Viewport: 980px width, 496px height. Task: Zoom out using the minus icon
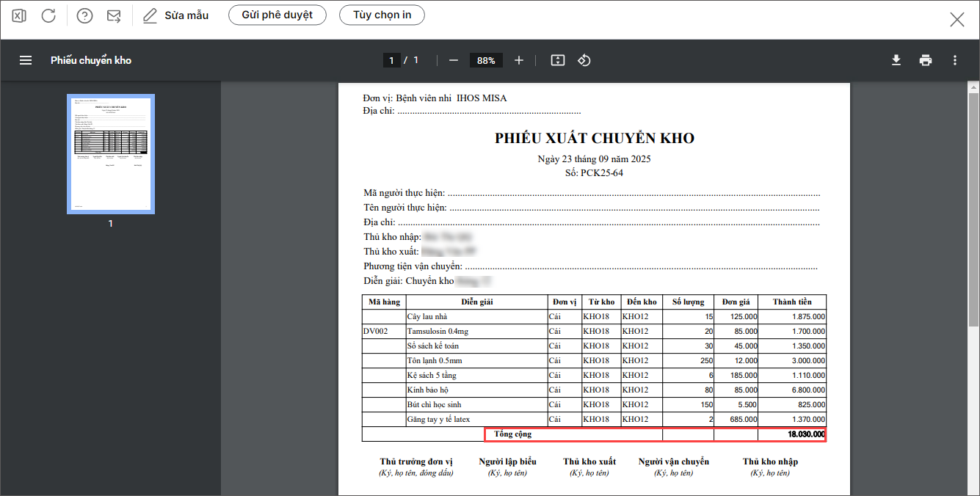pos(454,60)
